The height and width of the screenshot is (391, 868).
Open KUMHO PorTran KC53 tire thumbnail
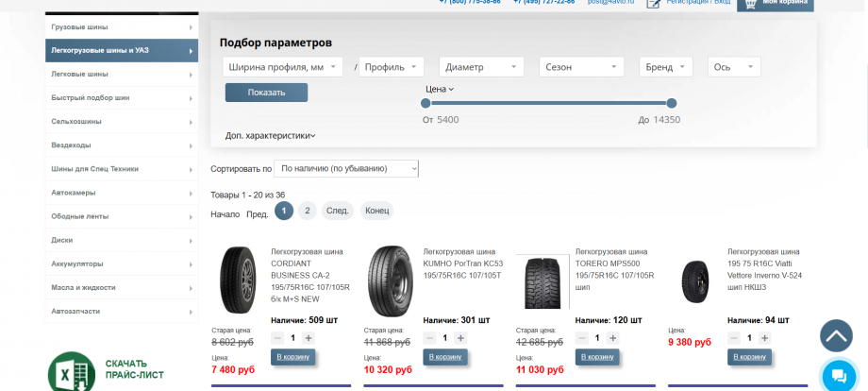(x=391, y=280)
